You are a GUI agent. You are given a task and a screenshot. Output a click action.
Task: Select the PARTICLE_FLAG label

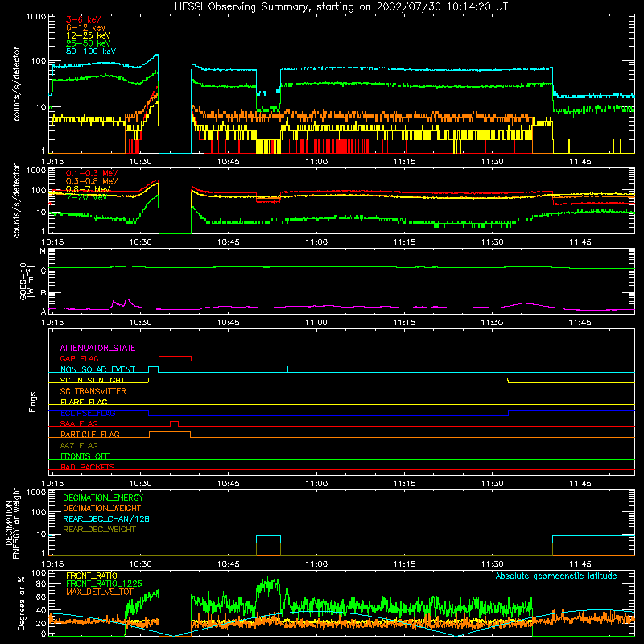click(90, 435)
